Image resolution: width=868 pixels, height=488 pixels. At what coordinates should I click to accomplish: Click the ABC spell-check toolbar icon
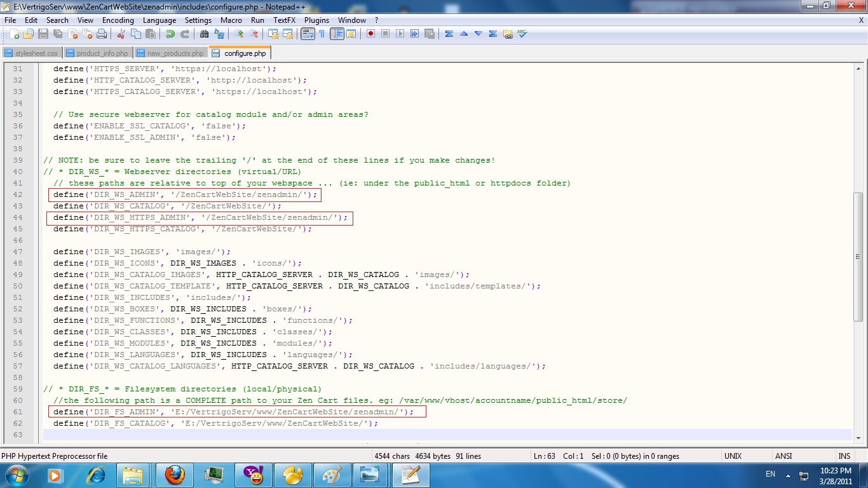(522, 34)
